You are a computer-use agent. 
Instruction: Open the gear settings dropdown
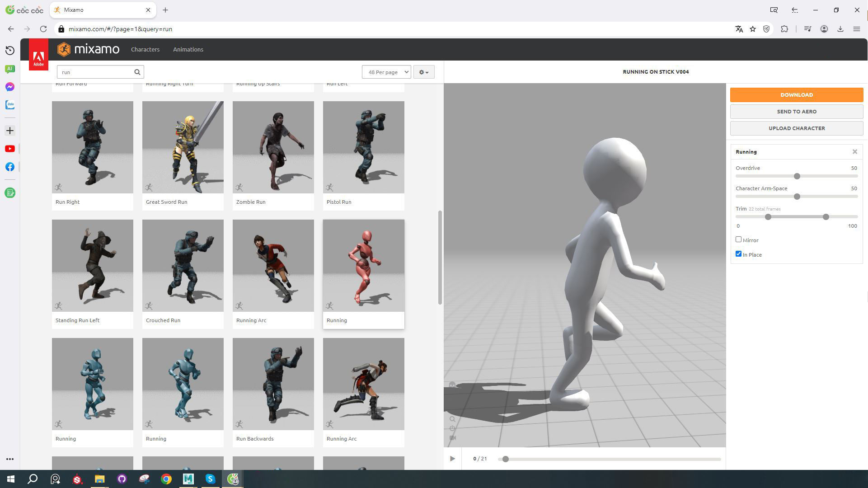pos(424,72)
